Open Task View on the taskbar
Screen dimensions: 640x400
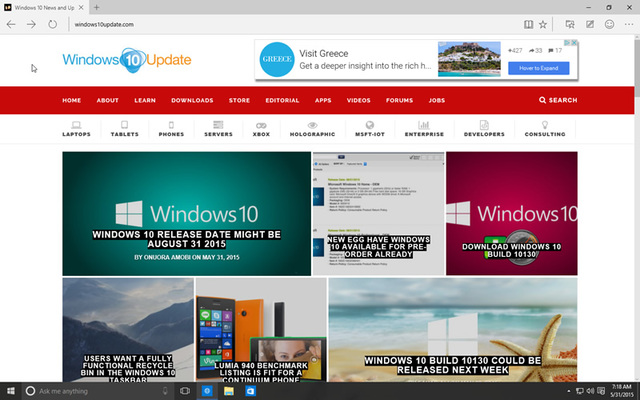(185, 391)
